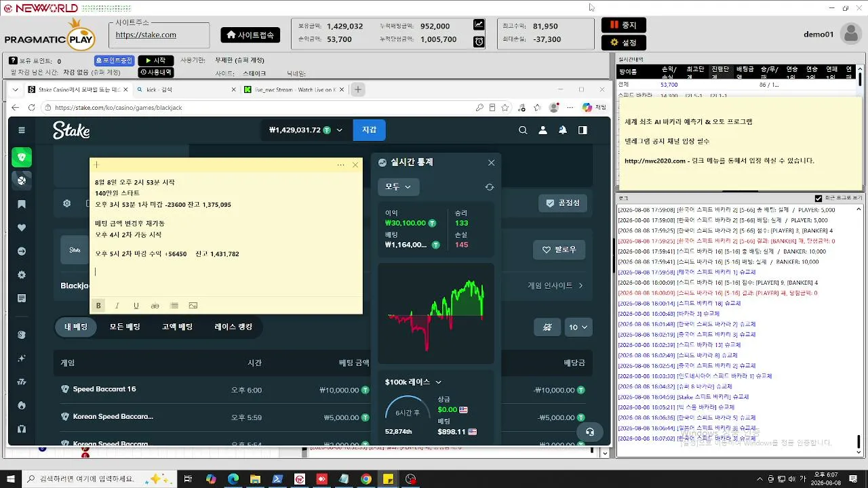This screenshot has height=488, width=868.
Task: Open the Copilot chat icon in browser
Action: tap(587, 107)
